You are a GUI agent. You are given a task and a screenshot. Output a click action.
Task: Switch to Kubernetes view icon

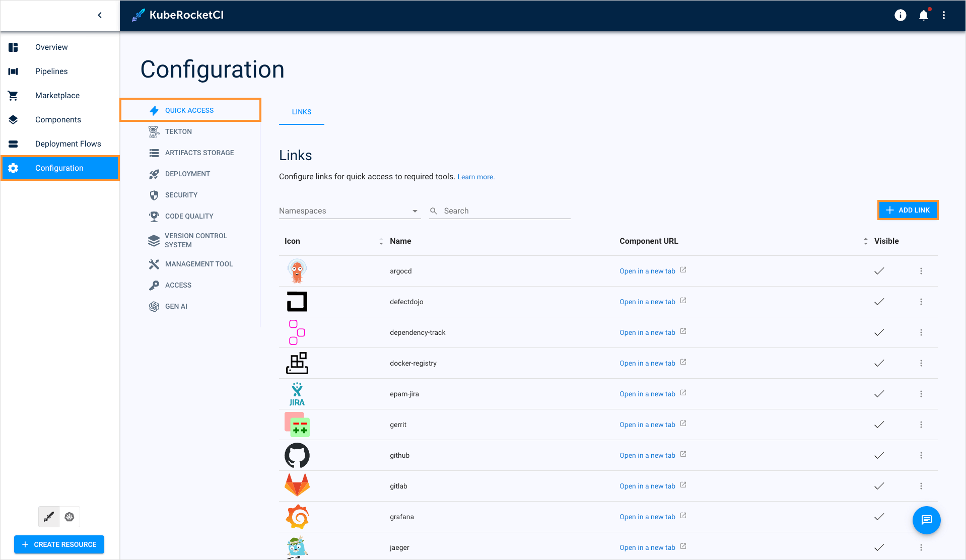[x=70, y=517]
